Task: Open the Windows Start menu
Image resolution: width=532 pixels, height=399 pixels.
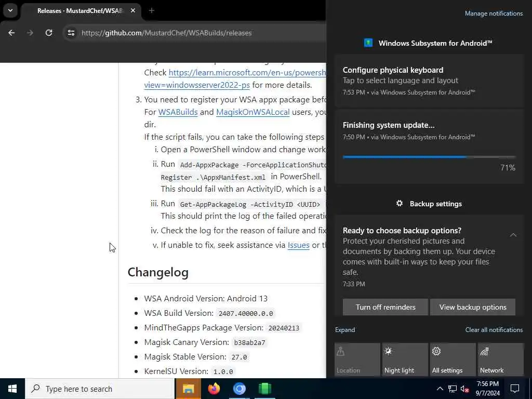Action: coord(12,389)
